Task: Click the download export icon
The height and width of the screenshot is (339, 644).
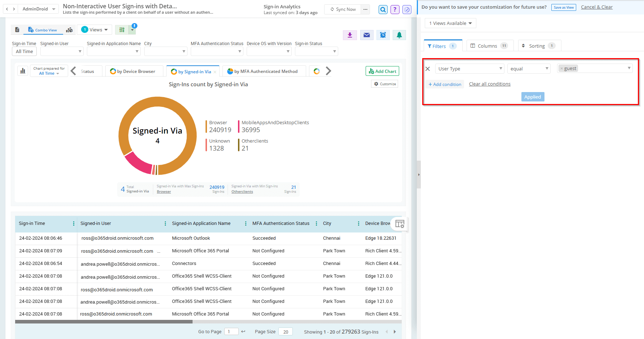Action: coord(349,35)
